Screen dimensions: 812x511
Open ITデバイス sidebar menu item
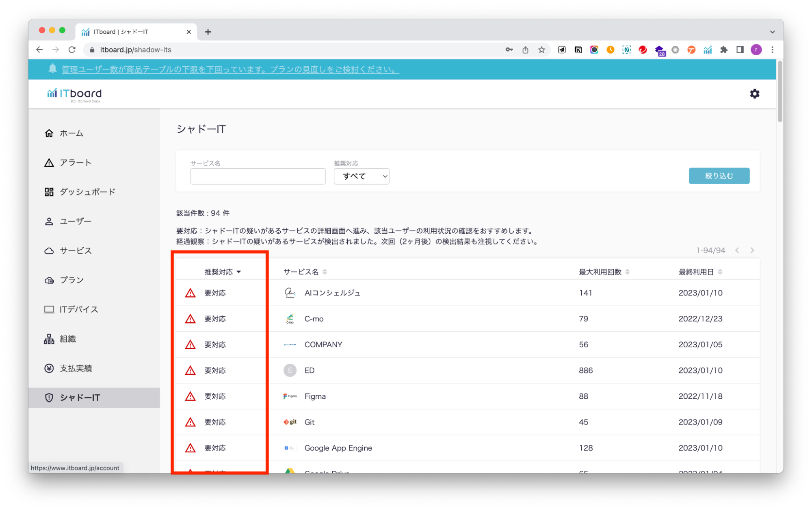(78, 309)
